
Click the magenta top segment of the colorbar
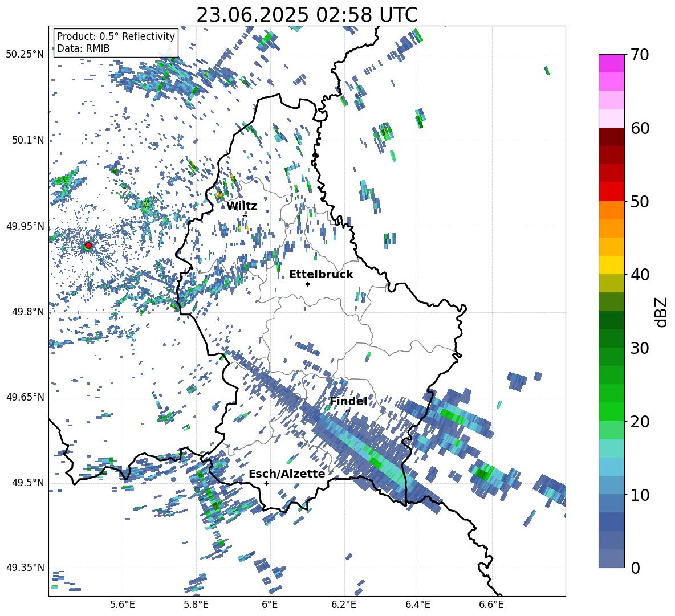[x=611, y=63]
